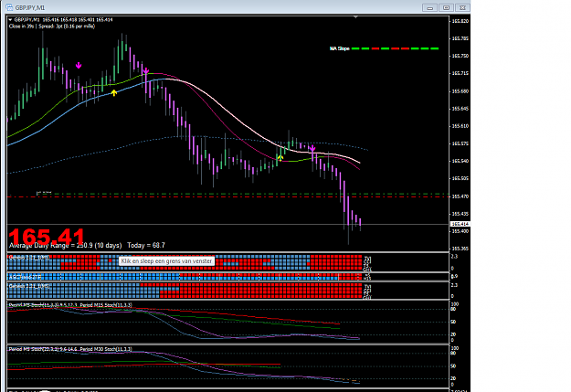
Task: Click the OHLC values 165.416 165.418 165.401 165.414
Action: [x=78, y=20]
